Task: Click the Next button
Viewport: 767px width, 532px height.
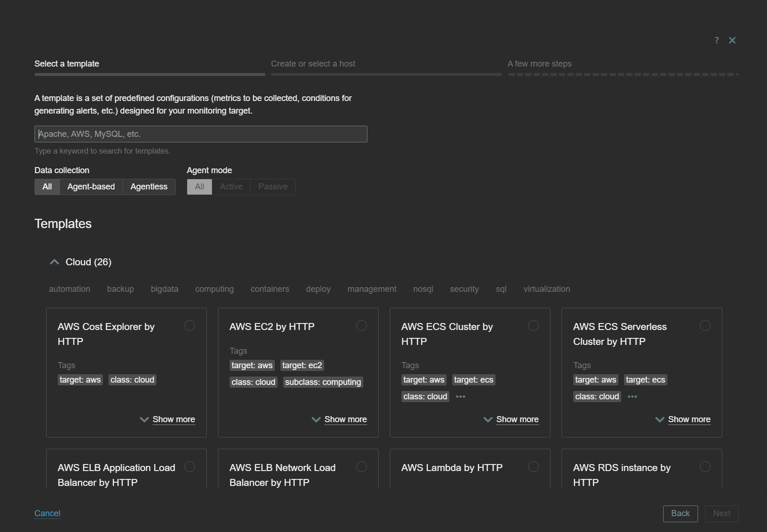Action: 721,513
